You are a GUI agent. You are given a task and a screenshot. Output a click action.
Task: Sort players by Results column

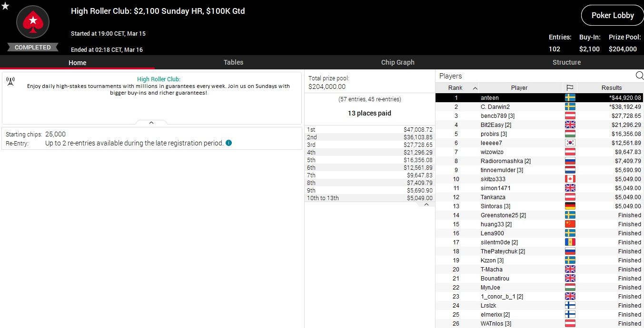611,87
